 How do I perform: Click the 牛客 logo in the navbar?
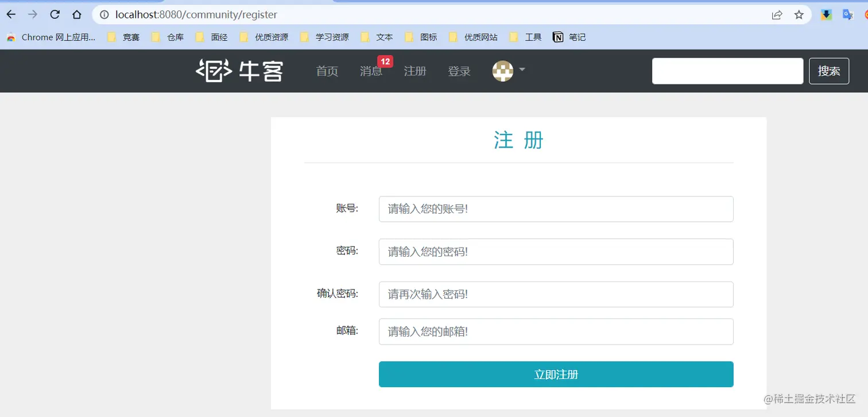click(239, 71)
